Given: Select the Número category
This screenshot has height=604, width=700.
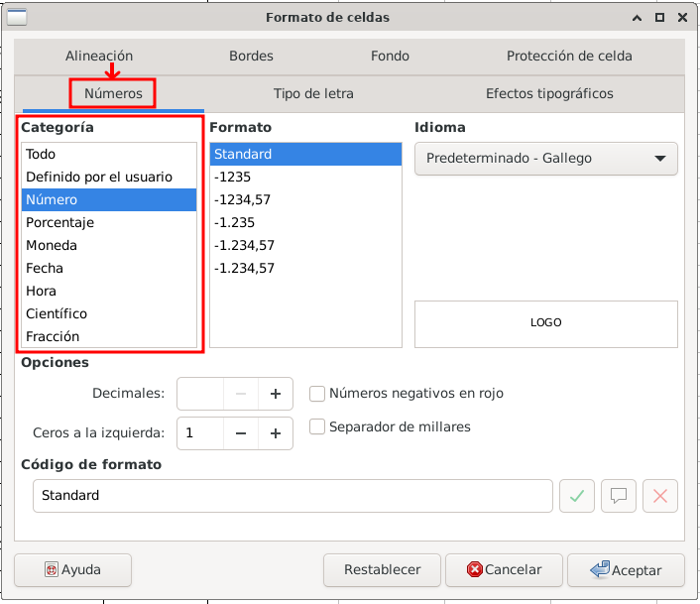Looking at the screenshot, I should [x=109, y=199].
